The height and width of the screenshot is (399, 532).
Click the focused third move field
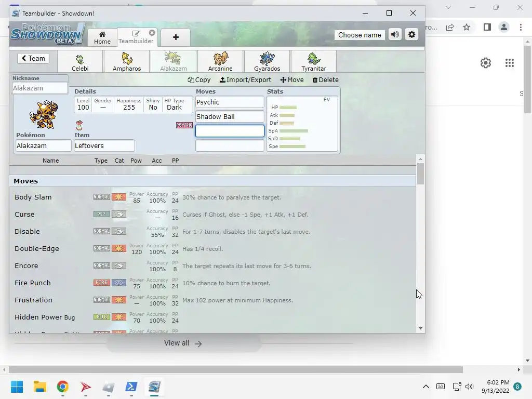pyautogui.click(x=230, y=131)
